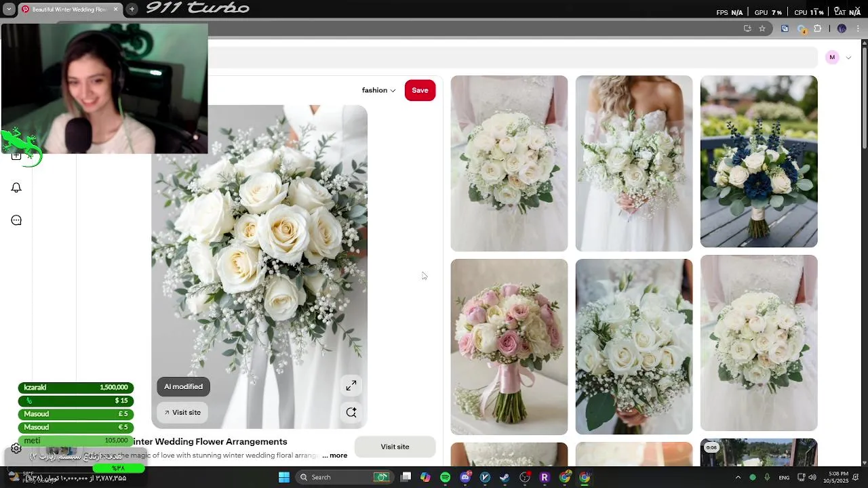Click the Masoud € 5 donation row
868x488 pixels.
pyautogui.click(x=76, y=427)
